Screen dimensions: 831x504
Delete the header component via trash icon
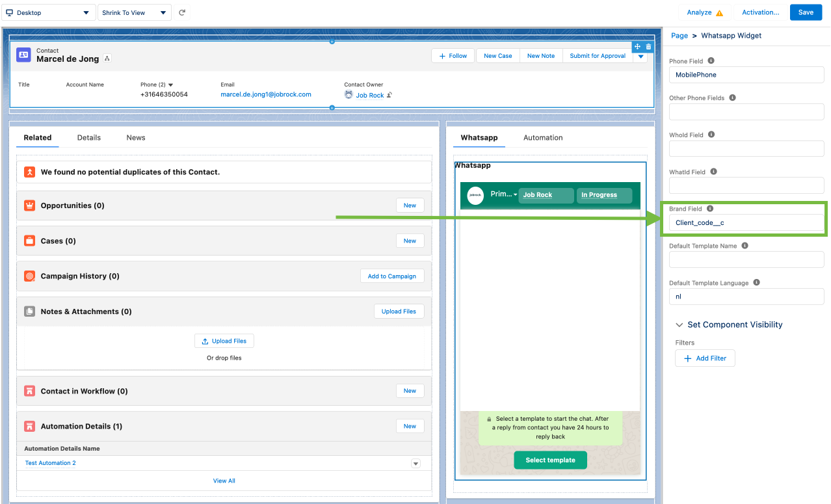pos(648,46)
